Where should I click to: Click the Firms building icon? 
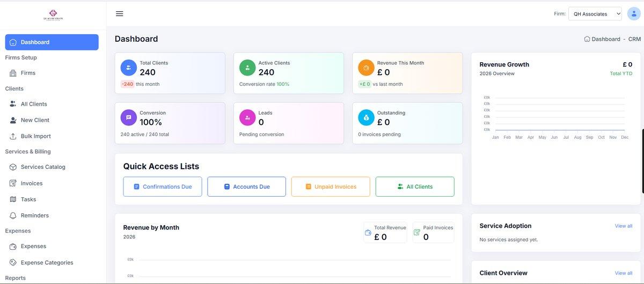tap(13, 73)
